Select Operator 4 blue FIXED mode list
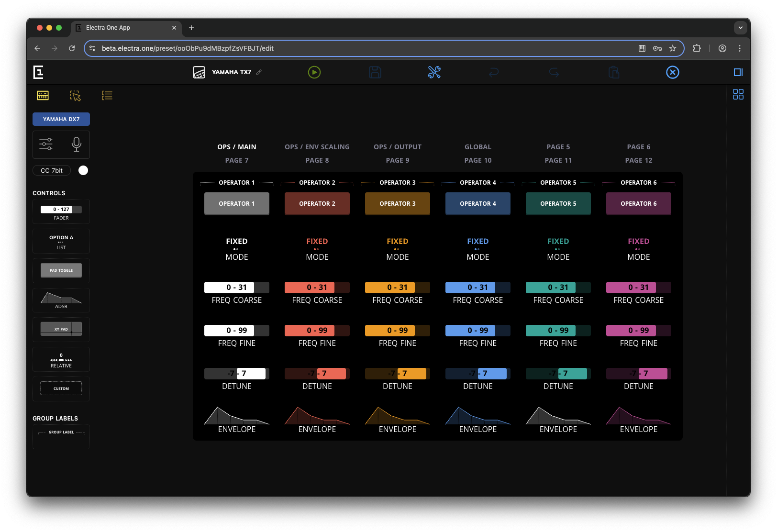 click(x=478, y=249)
